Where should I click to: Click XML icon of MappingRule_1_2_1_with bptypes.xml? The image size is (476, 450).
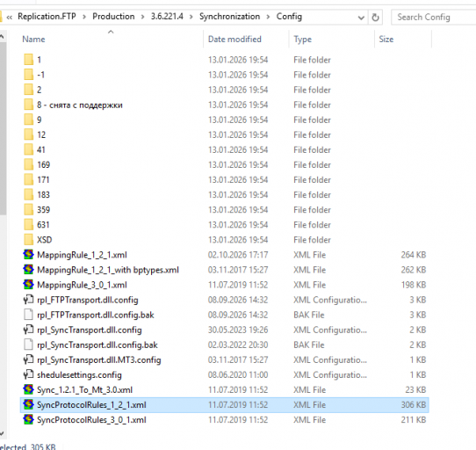[28, 269]
